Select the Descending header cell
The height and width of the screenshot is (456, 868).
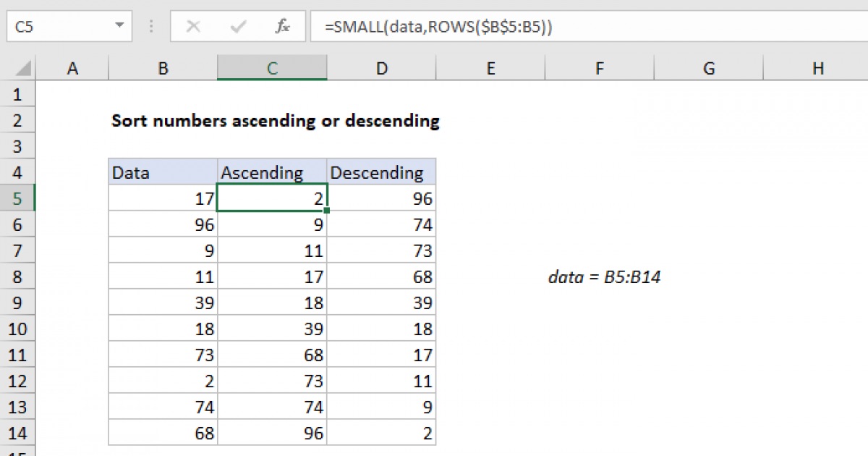click(381, 172)
